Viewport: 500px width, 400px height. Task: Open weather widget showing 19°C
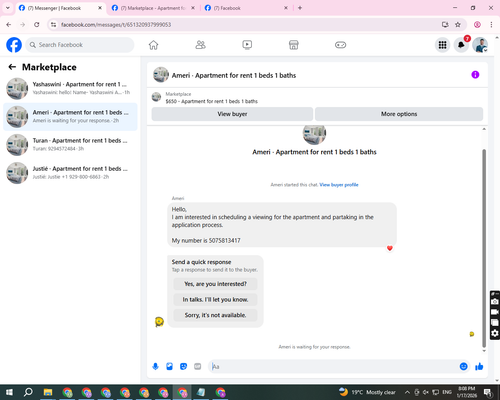pyautogui.click(x=367, y=392)
